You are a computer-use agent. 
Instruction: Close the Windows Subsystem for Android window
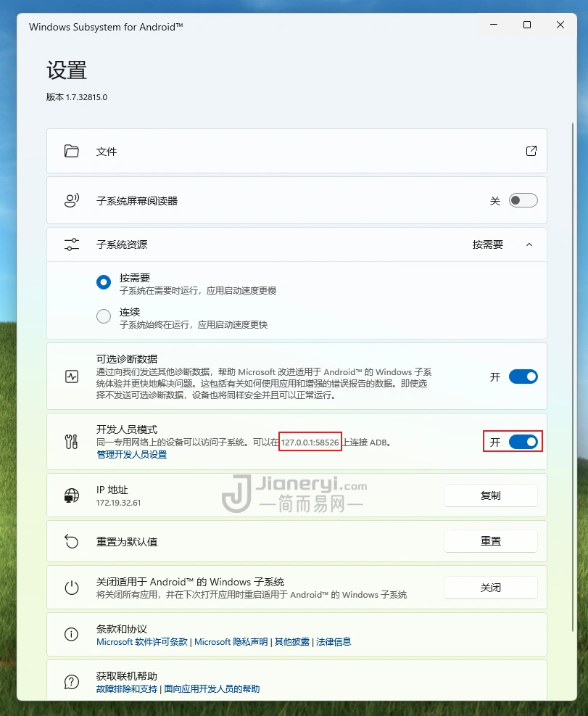[560, 25]
